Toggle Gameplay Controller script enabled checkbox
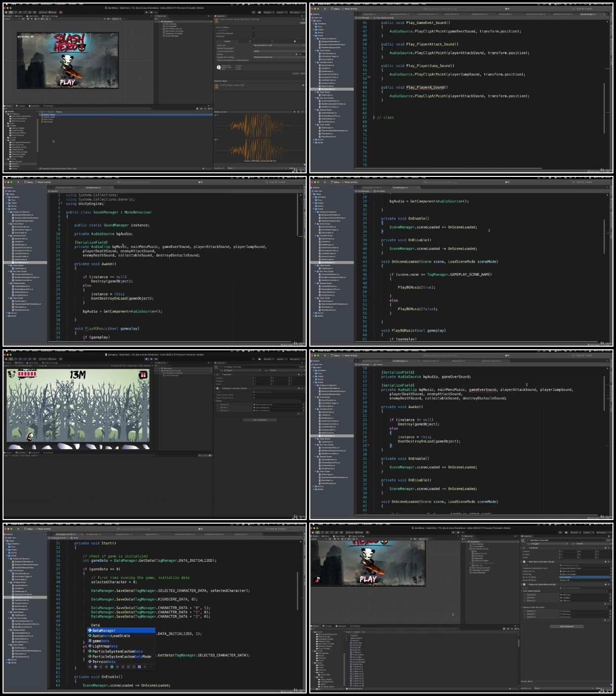 (x=220, y=388)
